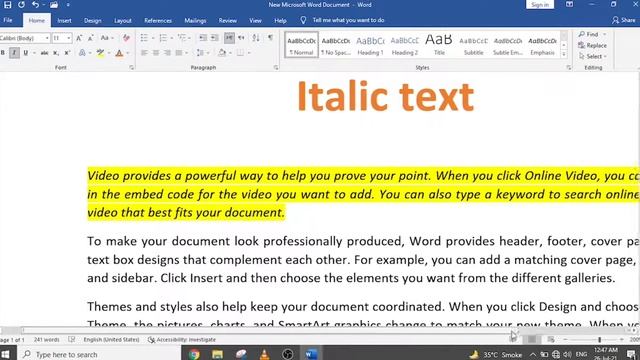Expand Underline style dropdown arrow
This screenshot has height=360, width=640.
[x=34, y=53]
